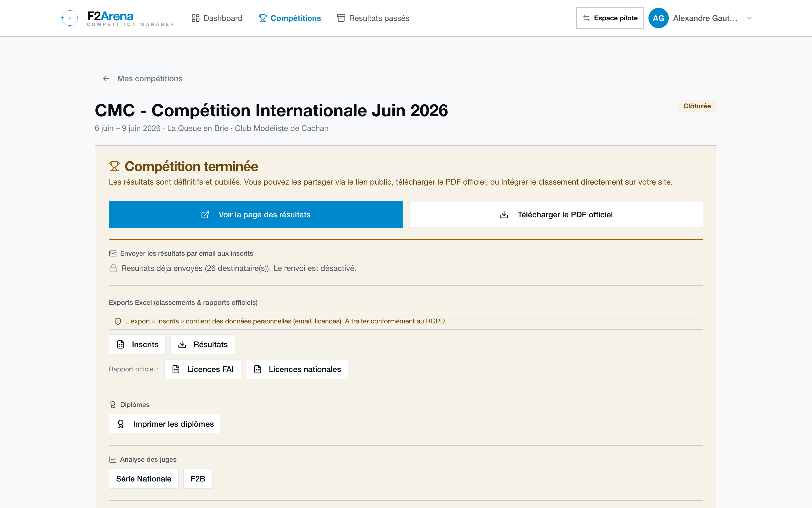The width and height of the screenshot is (812, 508).
Task: Click the download icon in PDF officiel button
Action: 504,214
